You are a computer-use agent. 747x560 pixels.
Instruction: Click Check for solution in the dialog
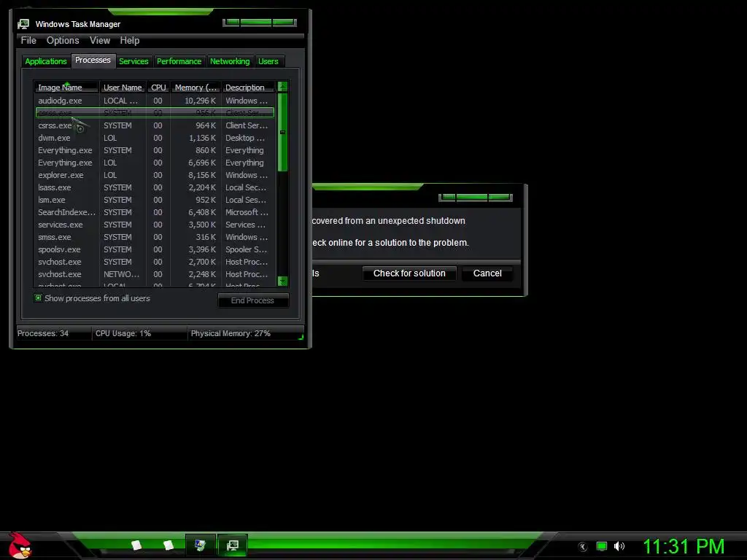click(409, 273)
